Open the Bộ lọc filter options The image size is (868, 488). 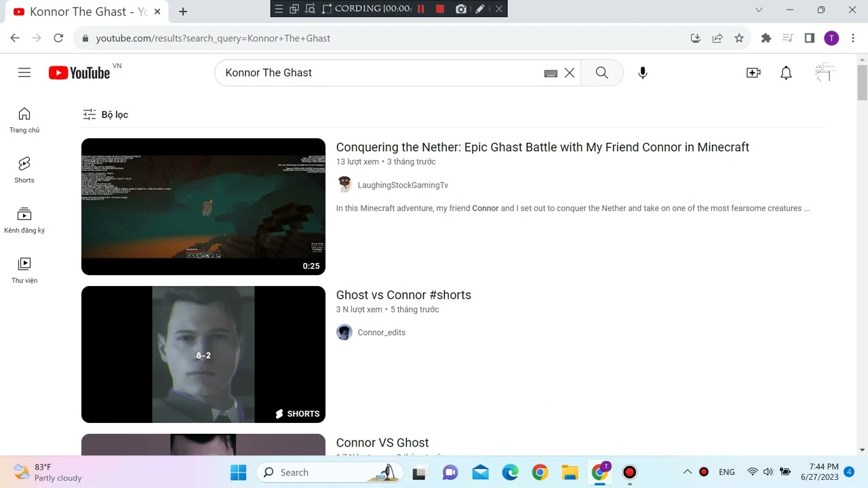pos(106,115)
